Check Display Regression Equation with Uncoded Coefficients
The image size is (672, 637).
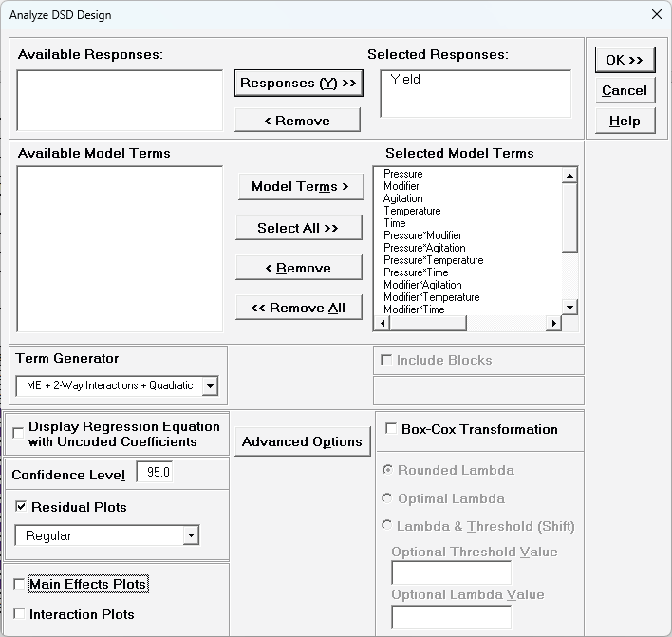(x=19, y=434)
